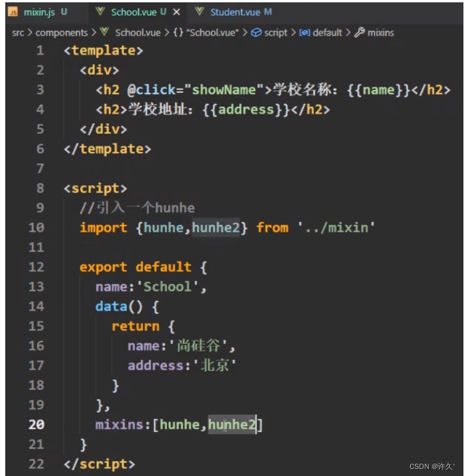Click the wrench icon beside mixins breadcrumb
Viewport: 464px width, 476px height.
(x=360, y=32)
